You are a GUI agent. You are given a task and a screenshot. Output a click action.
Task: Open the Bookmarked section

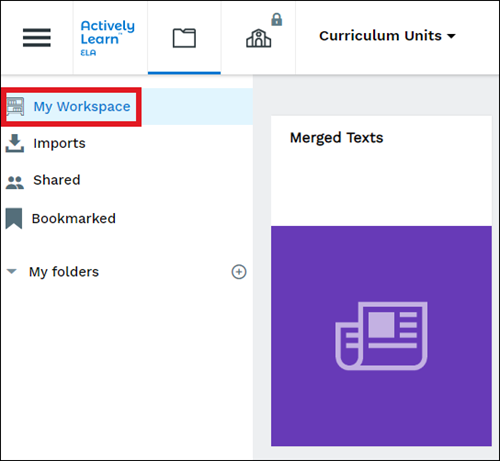pos(127,219)
